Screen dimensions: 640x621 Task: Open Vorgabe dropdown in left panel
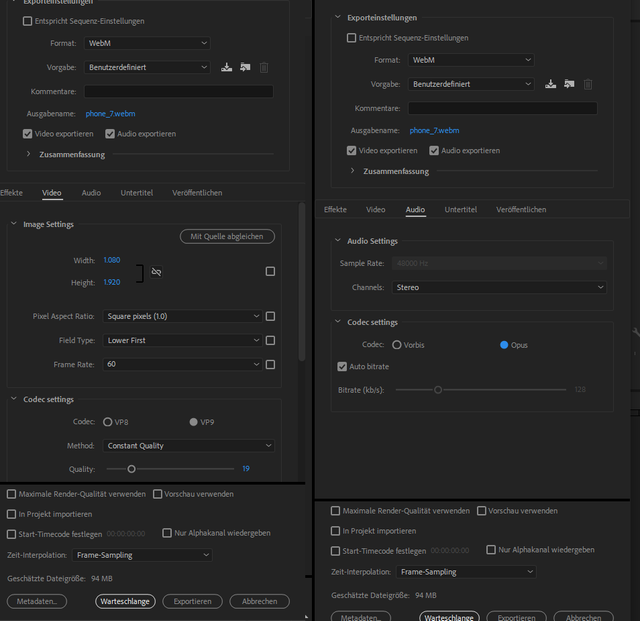[x=147, y=67]
